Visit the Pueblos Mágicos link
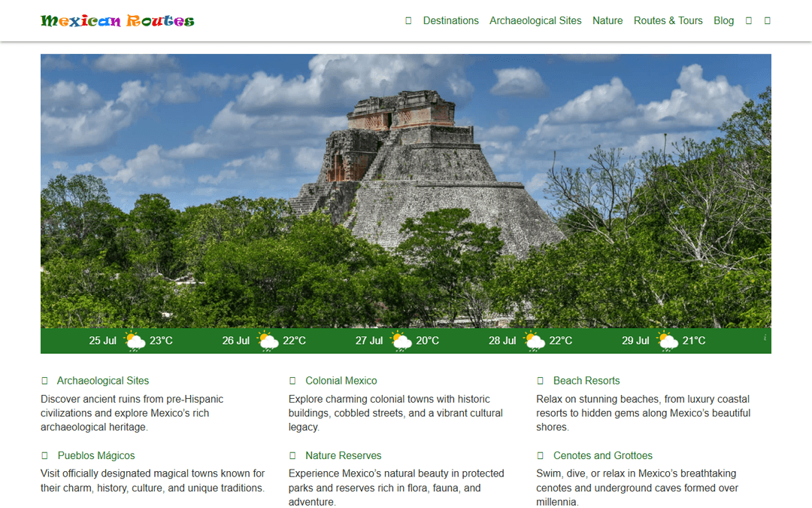Image resolution: width=812 pixels, height=508 pixels. tap(95, 455)
